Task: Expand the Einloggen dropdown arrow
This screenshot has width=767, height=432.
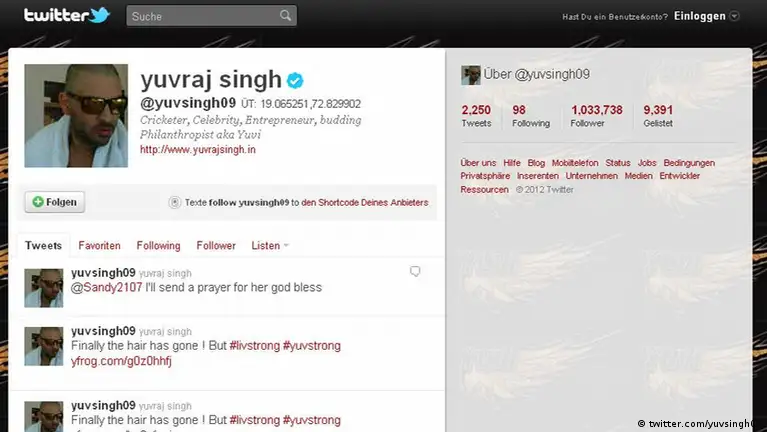Action: coord(734,16)
